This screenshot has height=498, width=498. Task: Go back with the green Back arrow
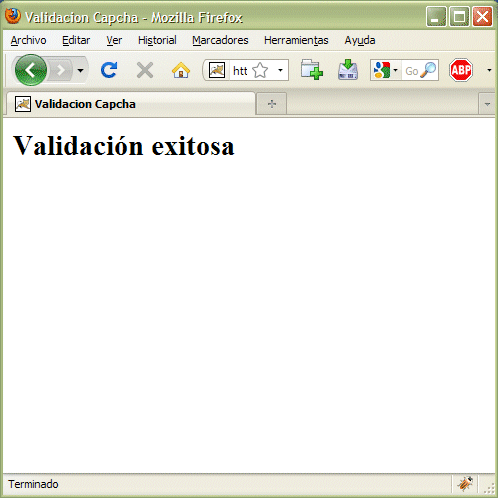31,70
